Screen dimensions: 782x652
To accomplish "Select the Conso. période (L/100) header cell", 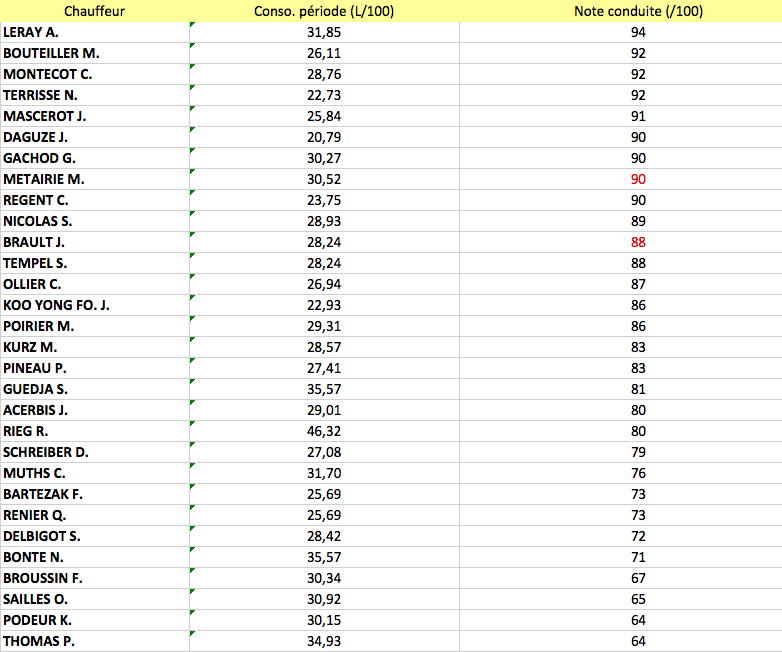I will point(324,10).
